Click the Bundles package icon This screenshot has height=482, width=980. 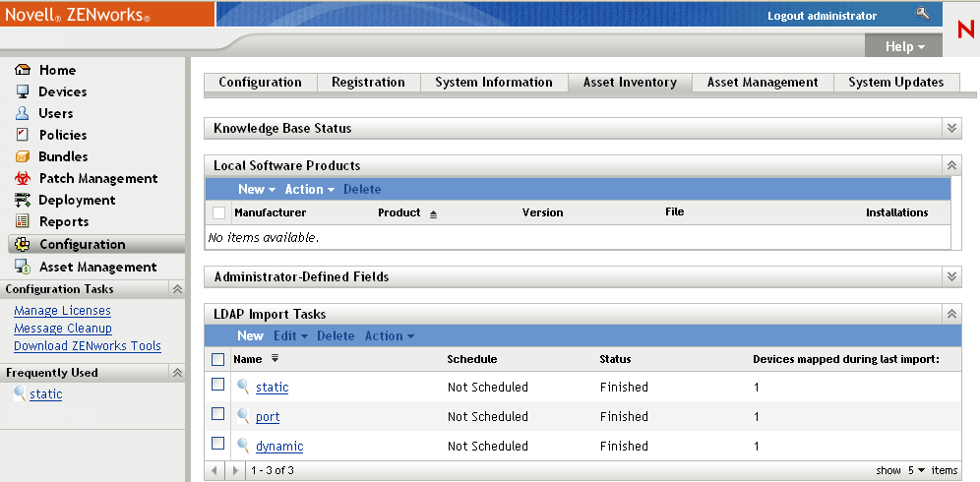tap(23, 156)
